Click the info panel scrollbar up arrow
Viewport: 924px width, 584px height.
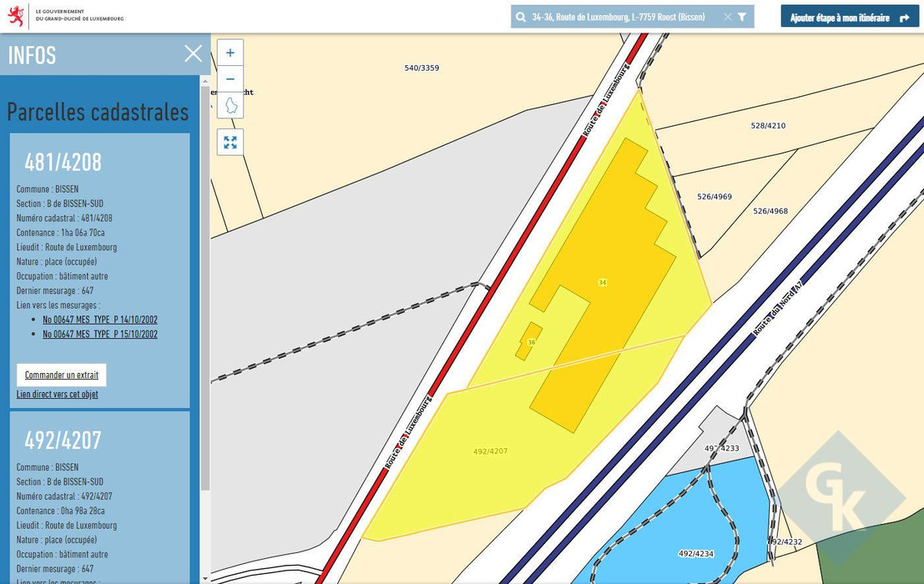pyautogui.click(x=205, y=81)
